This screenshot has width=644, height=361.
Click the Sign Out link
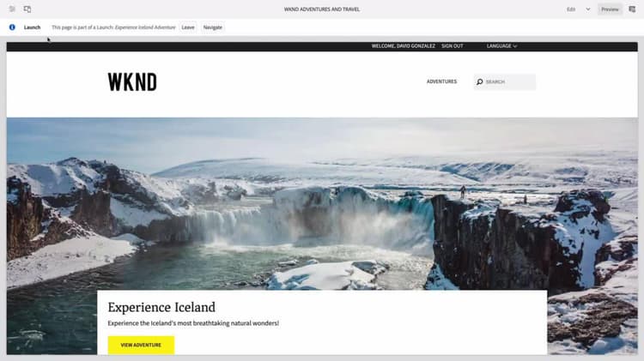(453, 46)
